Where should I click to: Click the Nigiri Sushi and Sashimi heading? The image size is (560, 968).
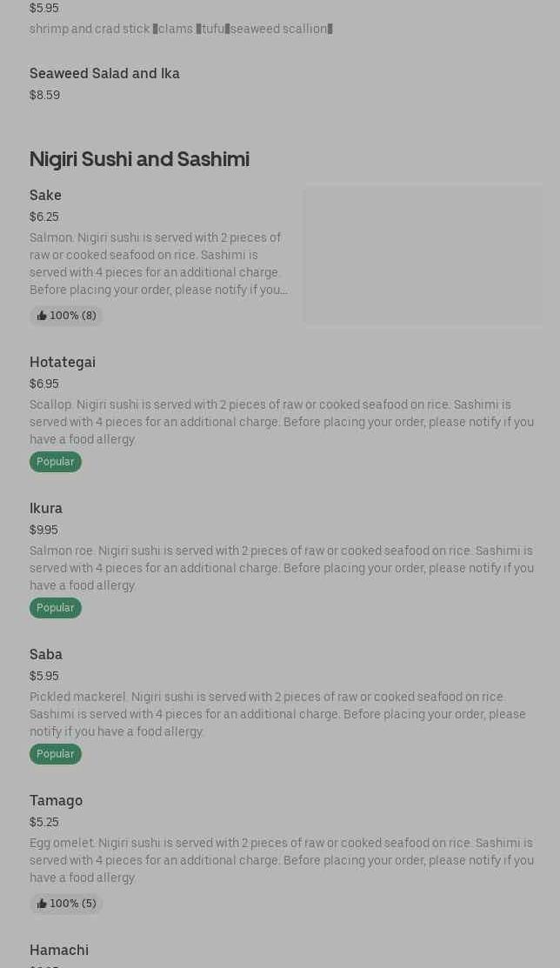139,159
